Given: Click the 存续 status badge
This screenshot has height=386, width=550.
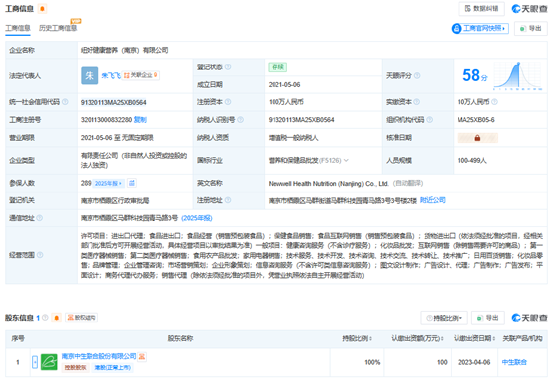Looking at the screenshot, I should click(278, 67).
